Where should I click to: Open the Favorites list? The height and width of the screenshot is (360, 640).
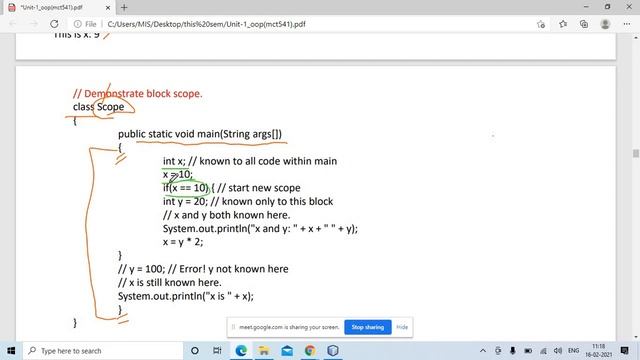(x=563, y=24)
